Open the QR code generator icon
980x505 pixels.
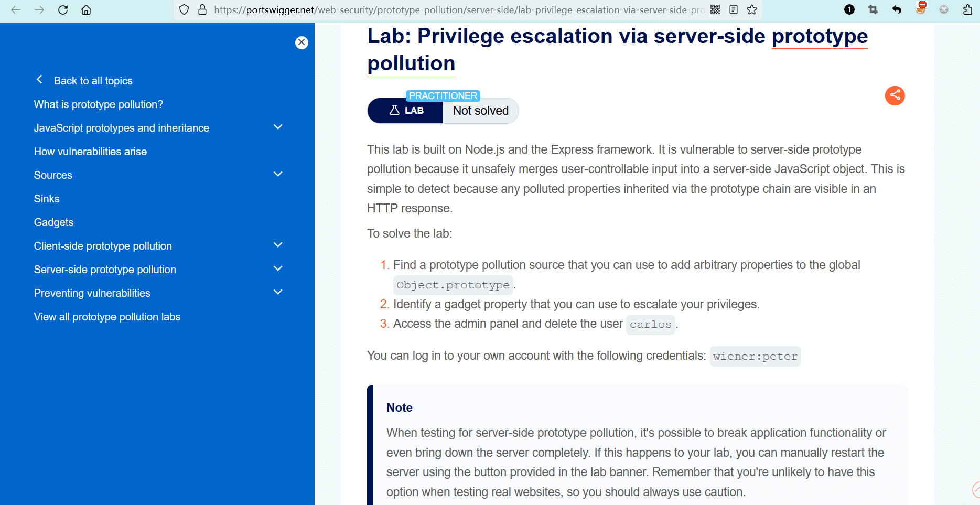pyautogui.click(x=715, y=9)
